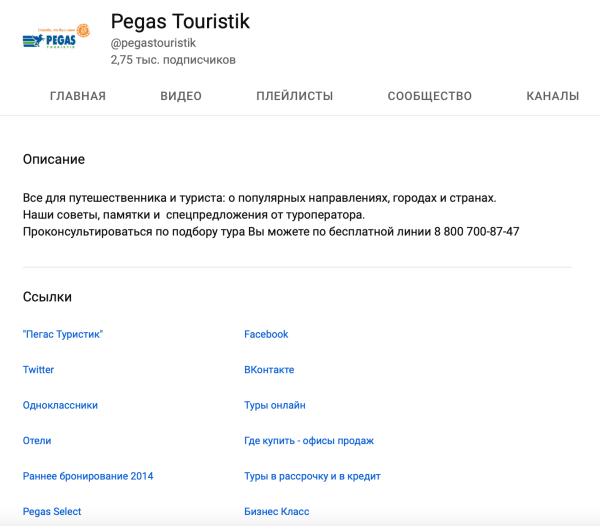Visit the Twitter link
This screenshot has width=600, height=526.
coord(39,370)
